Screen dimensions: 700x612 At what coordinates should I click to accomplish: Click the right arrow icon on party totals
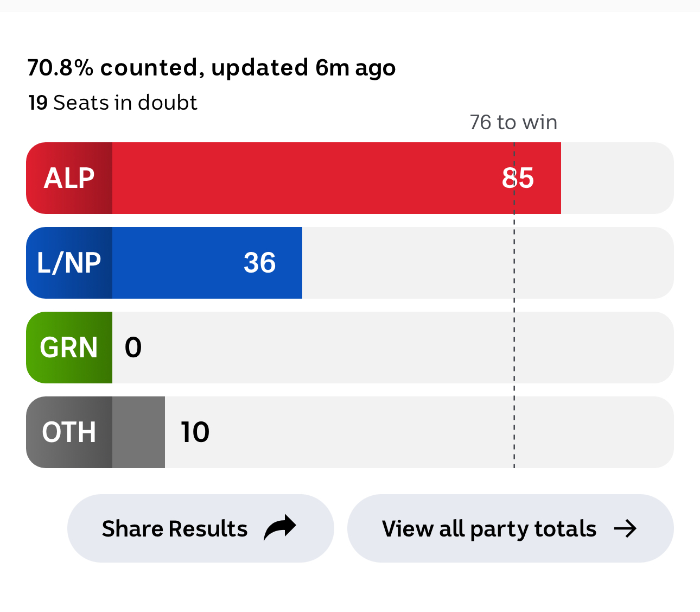click(625, 528)
